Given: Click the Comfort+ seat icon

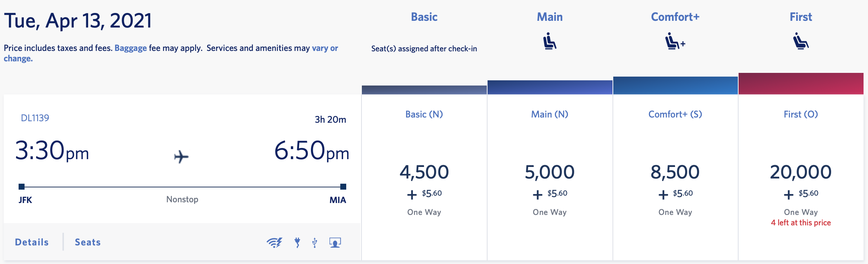Looking at the screenshot, I should pyautogui.click(x=674, y=42).
